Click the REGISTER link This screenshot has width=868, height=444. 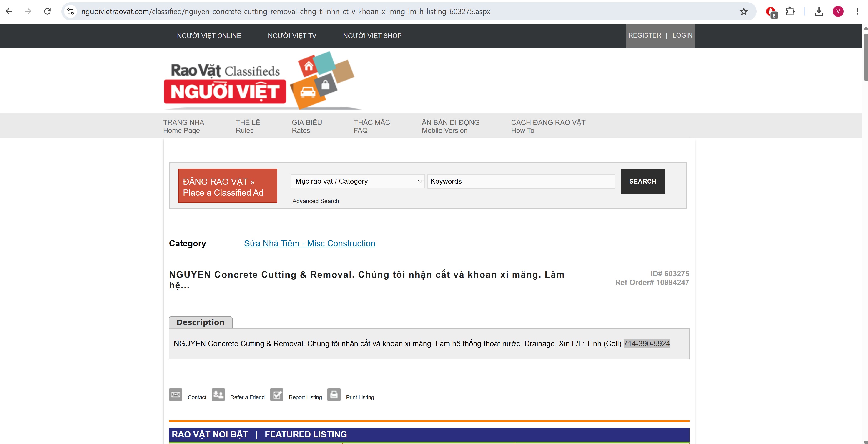click(645, 35)
